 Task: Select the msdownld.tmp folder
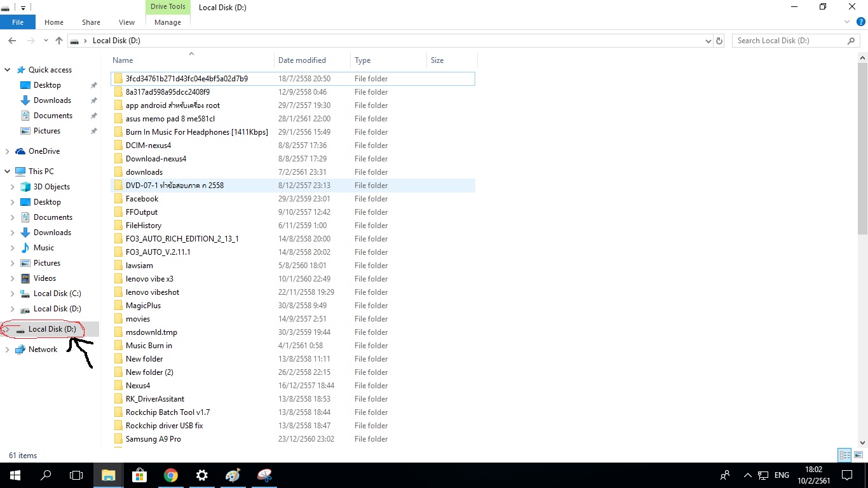coord(293,332)
